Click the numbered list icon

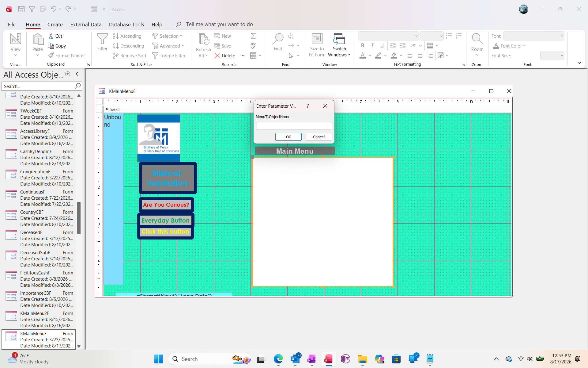click(459, 36)
